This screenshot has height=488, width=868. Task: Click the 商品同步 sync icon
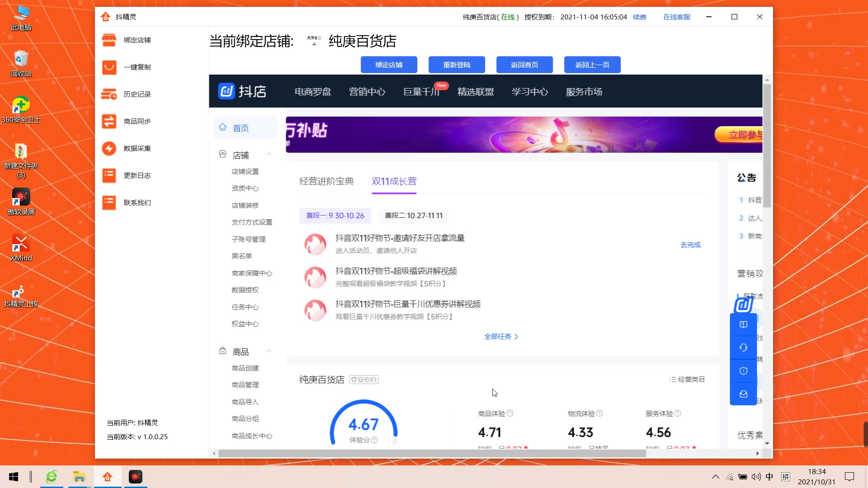tap(109, 122)
